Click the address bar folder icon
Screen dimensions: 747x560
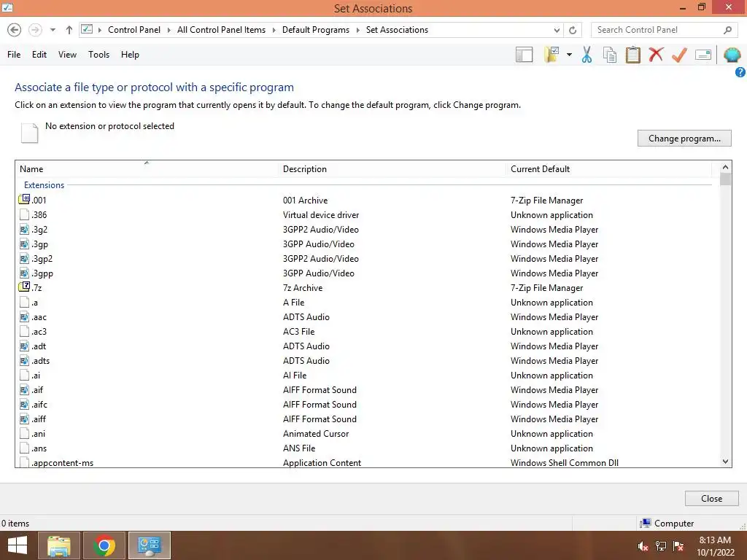(x=87, y=29)
